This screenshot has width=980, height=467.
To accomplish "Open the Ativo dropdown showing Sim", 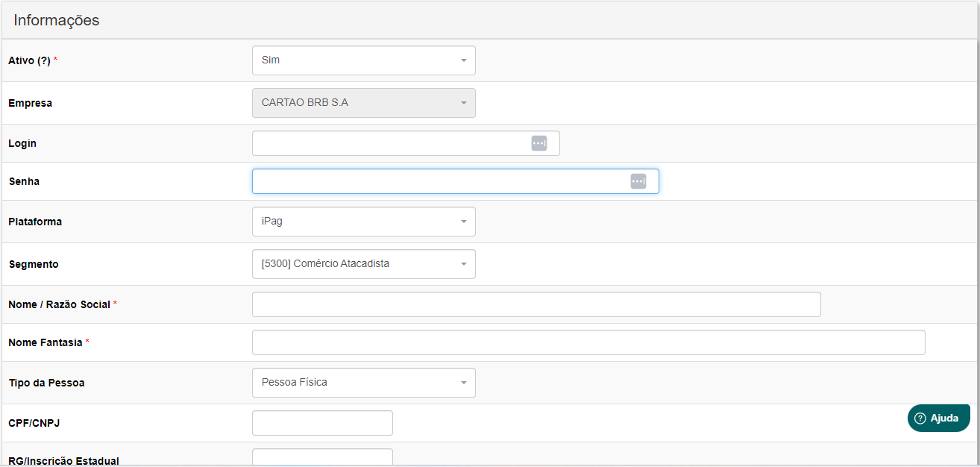I will (364, 60).
